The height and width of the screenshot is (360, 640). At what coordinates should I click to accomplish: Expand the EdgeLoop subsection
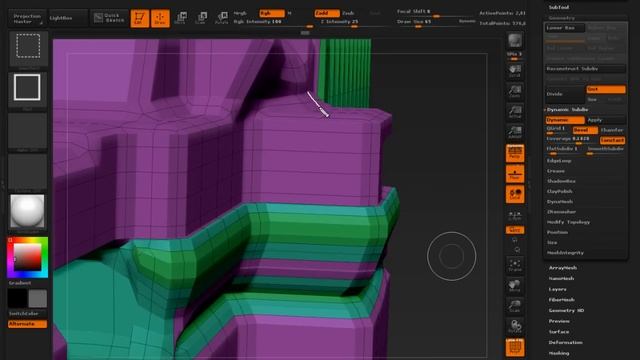coord(559,161)
